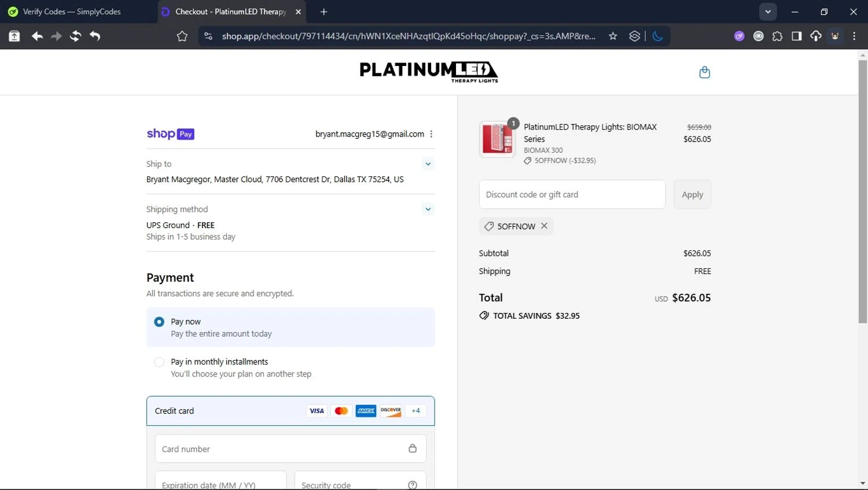The width and height of the screenshot is (868, 490).
Task: Click the Visa card icon
Action: point(317,411)
